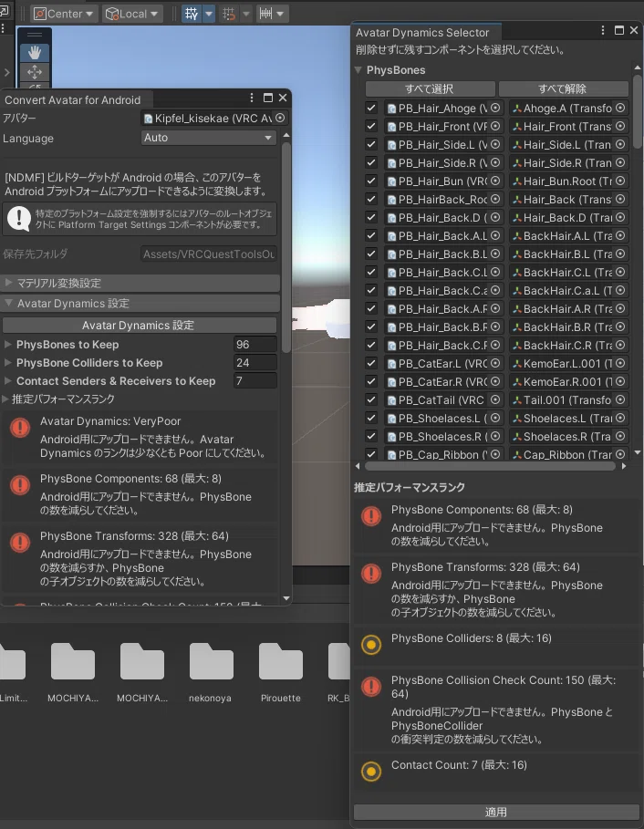This screenshot has width=644, height=829.
Task: Open the Center pivot dropdown
Action: click(x=64, y=14)
